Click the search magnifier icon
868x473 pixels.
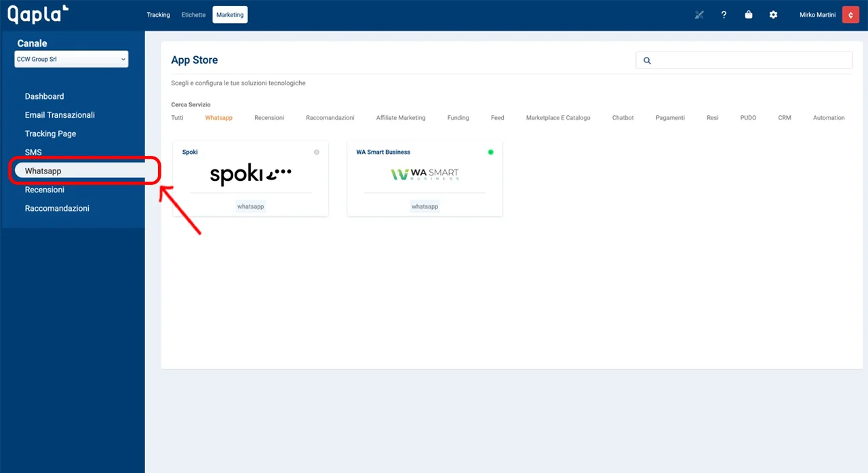coord(647,60)
